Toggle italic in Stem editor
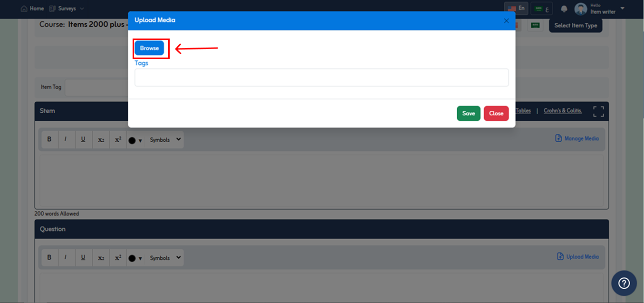The width and height of the screenshot is (644, 303). click(66, 139)
